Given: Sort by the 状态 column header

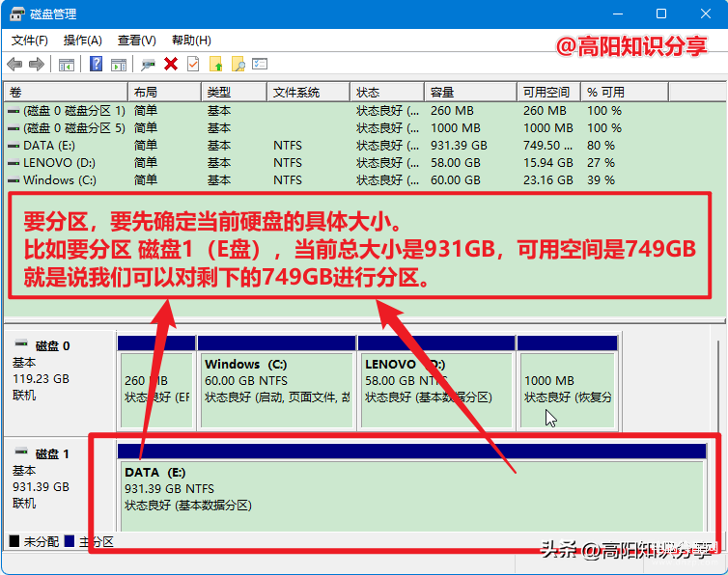Looking at the screenshot, I should (387, 92).
